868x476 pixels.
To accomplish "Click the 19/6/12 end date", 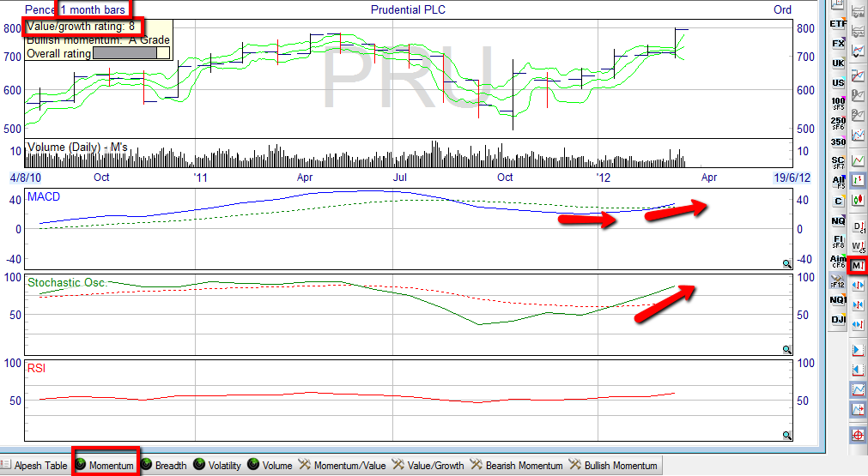I will [x=792, y=178].
